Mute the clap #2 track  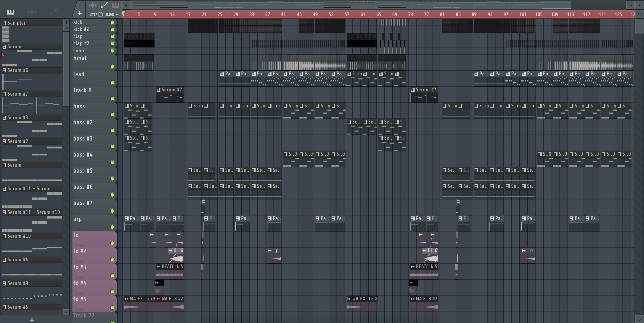(x=112, y=44)
